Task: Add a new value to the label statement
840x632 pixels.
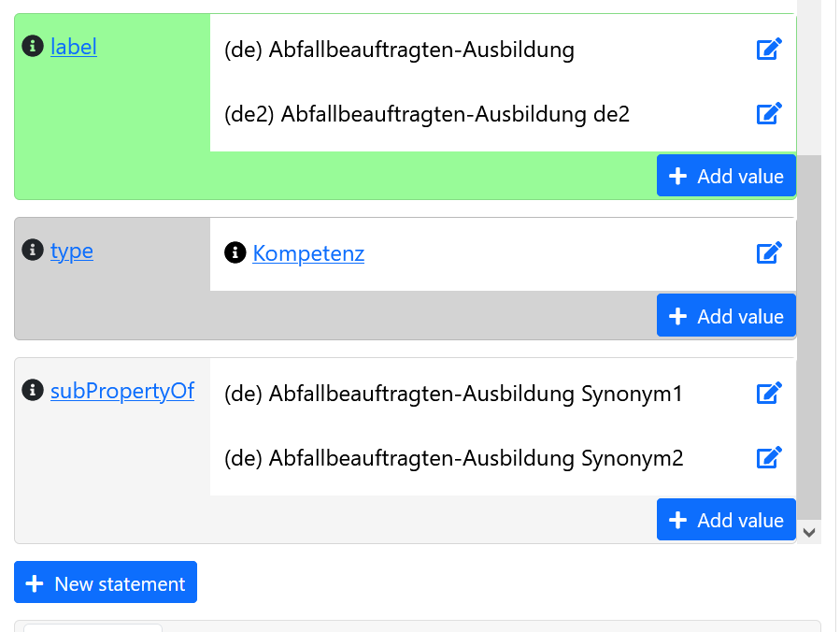Action: [x=726, y=176]
